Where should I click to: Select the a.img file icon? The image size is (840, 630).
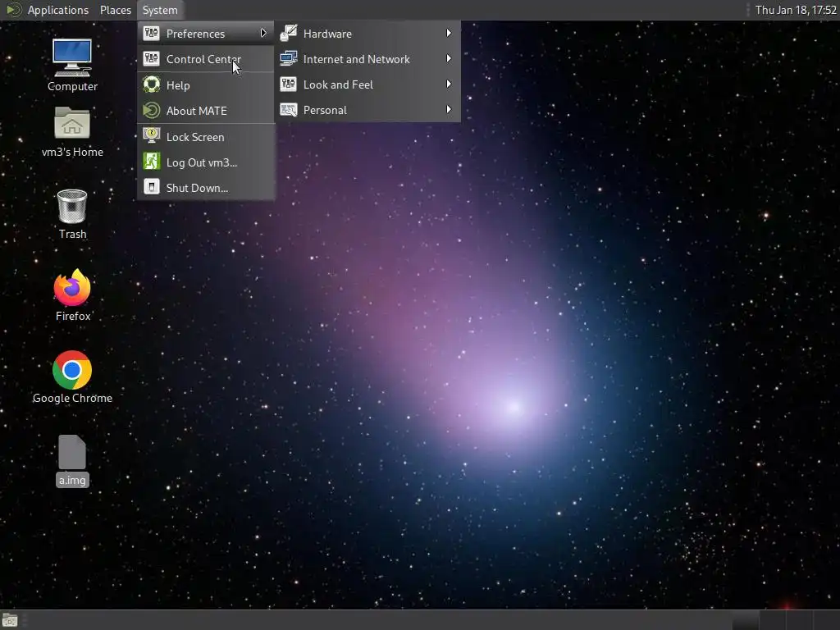click(72, 452)
